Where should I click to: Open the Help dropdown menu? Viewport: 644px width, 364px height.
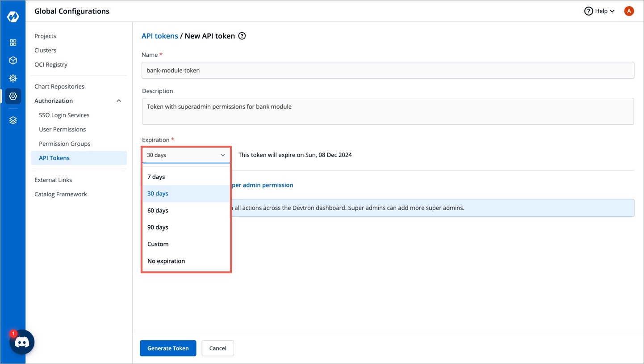[x=599, y=11]
